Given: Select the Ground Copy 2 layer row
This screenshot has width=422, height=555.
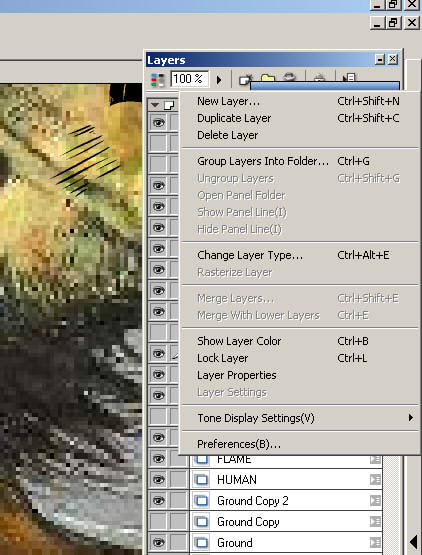Looking at the screenshot, I should [x=286, y=500].
